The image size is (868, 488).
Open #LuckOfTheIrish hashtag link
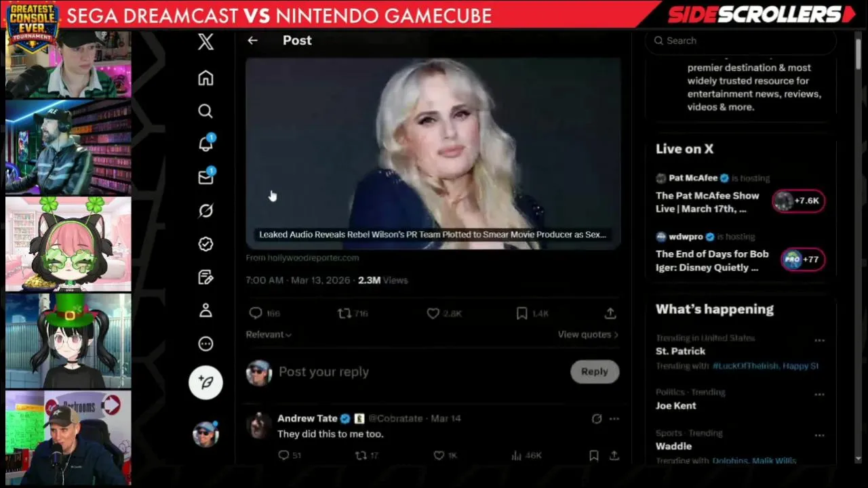click(x=745, y=366)
